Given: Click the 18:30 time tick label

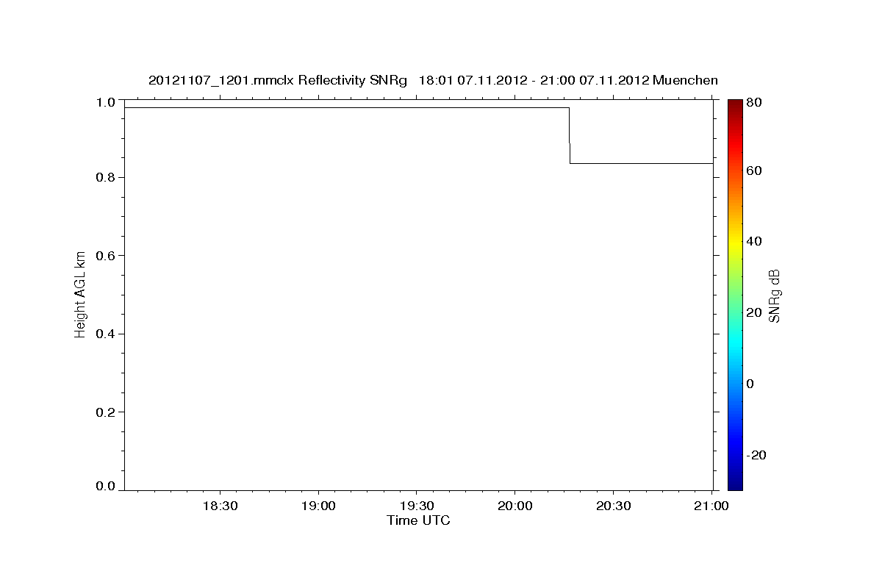Looking at the screenshot, I should point(220,506).
